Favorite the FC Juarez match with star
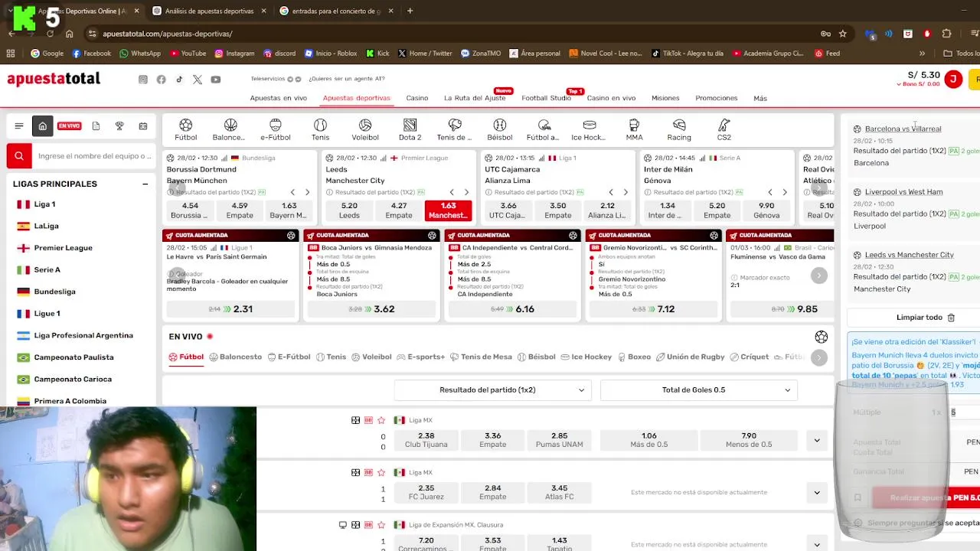The height and width of the screenshot is (551, 980). pos(381,472)
